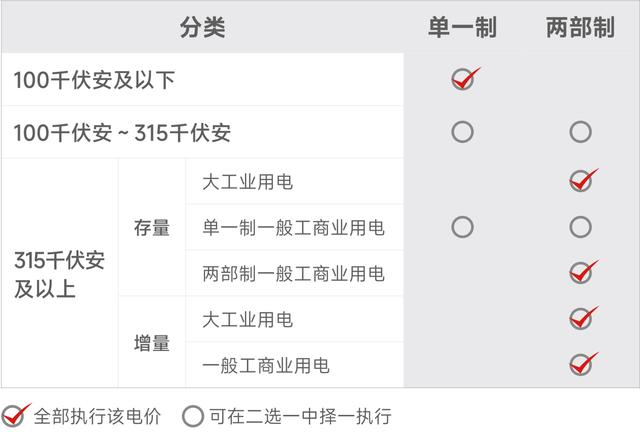
Task: Select the 315千伏安及以上 row label
Action: tap(59, 274)
